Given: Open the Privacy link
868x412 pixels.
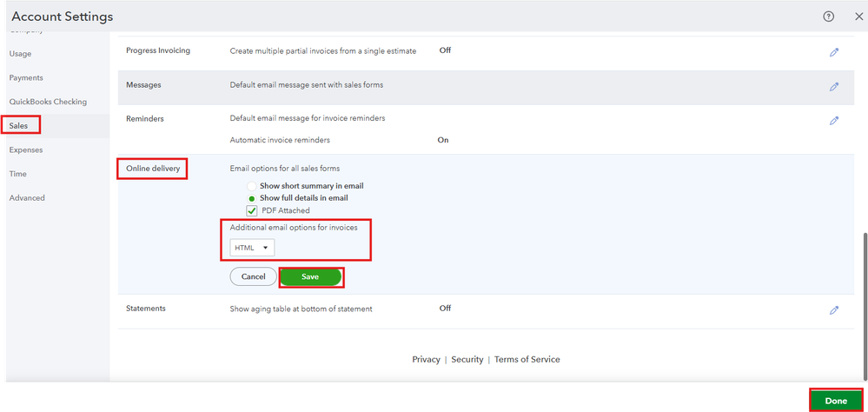Looking at the screenshot, I should (426, 360).
